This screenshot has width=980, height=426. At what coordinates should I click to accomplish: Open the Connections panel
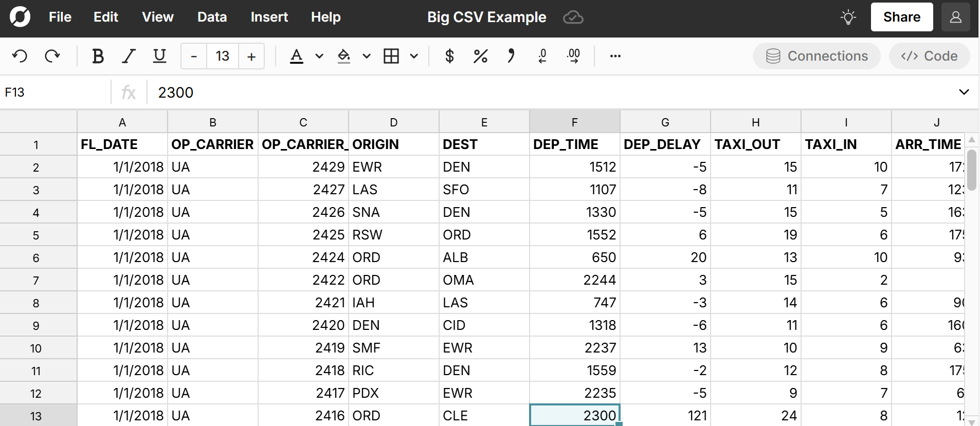pyautogui.click(x=816, y=56)
